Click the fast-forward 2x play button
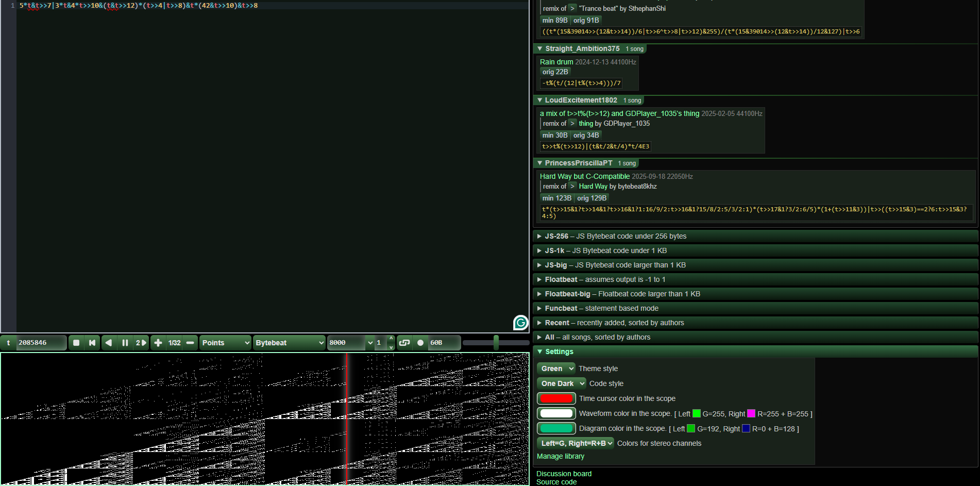This screenshot has width=980, height=486. click(x=141, y=343)
